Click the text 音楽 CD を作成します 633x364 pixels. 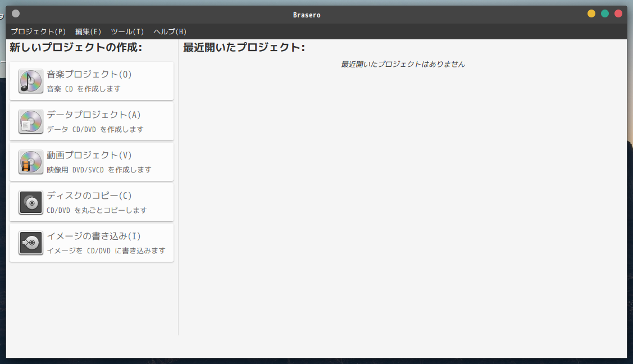pyautogui.click(x=84, y=89)
